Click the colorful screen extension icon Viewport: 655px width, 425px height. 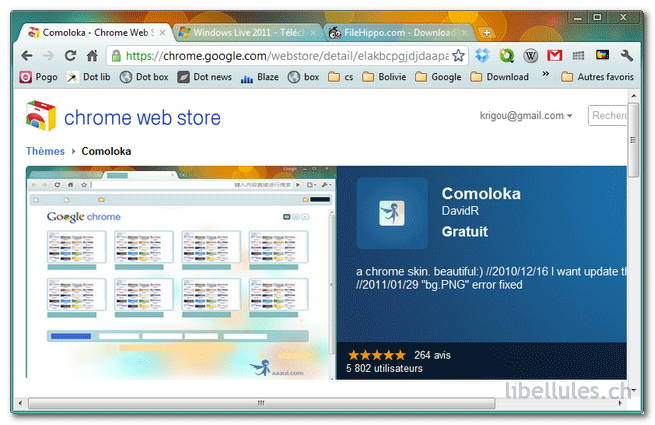click(602, 55)
